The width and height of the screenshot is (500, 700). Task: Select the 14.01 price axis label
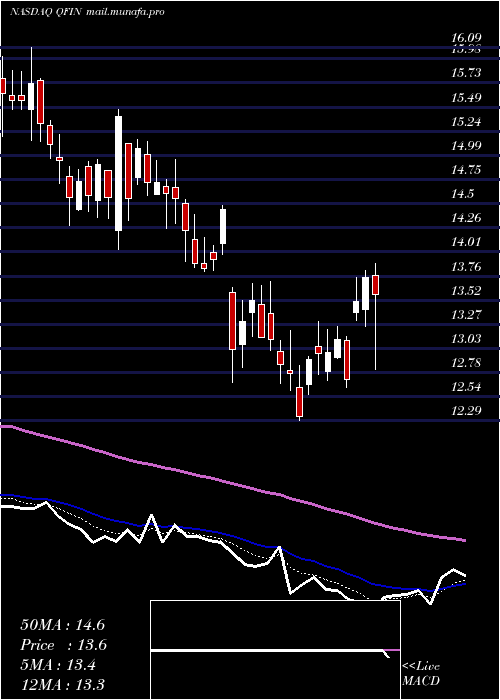(467, 242)
